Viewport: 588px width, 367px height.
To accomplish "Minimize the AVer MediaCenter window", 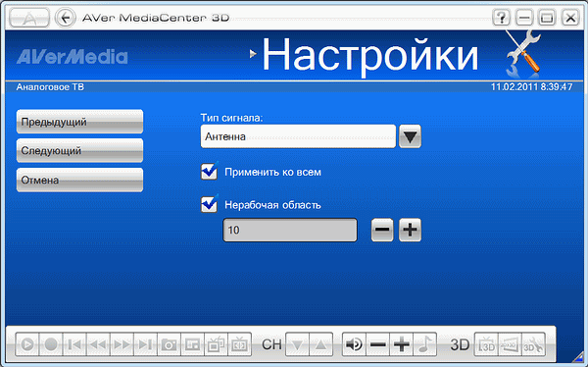I will (524, 18).
